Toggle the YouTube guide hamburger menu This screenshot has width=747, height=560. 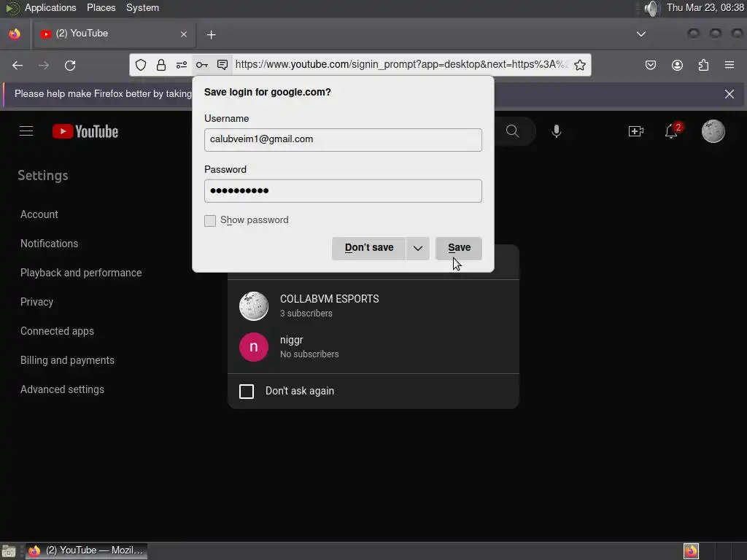point(26,131)
